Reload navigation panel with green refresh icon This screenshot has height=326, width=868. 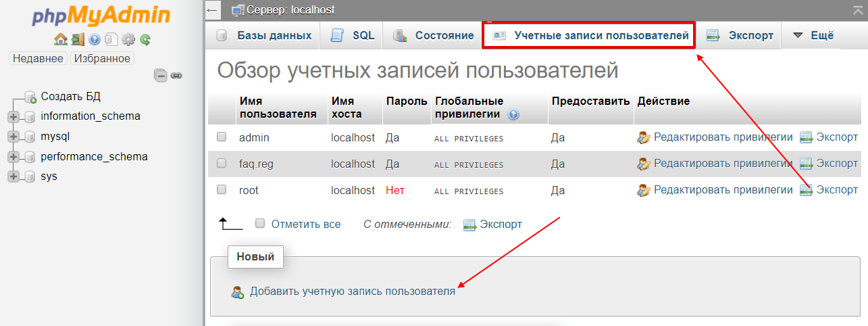tap(145, 39)
